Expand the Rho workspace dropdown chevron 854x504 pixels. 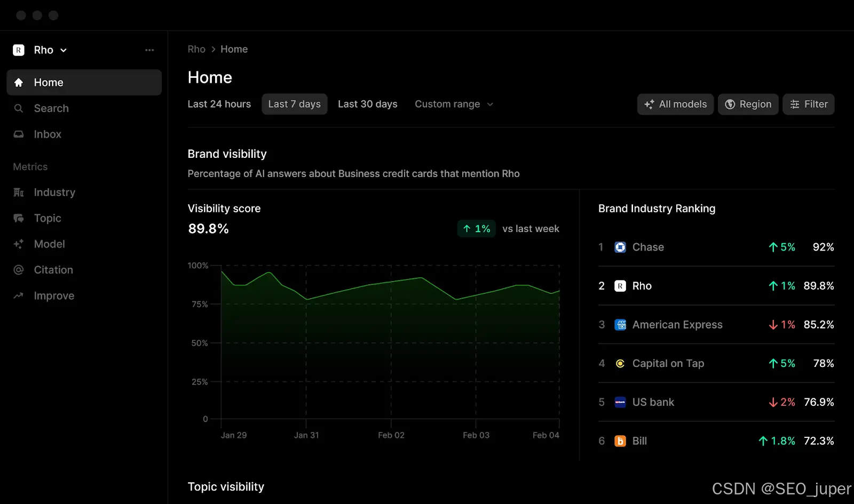[x=64, y=50]
